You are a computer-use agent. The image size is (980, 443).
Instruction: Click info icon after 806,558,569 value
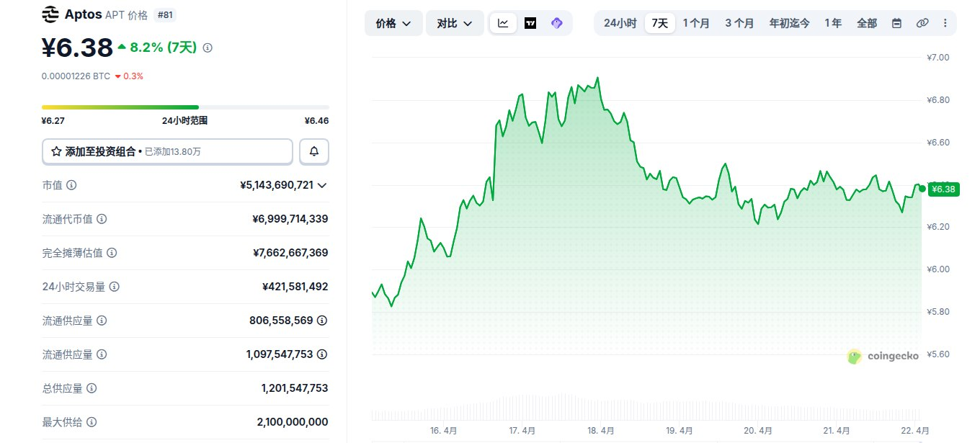[x=322, y=321]
